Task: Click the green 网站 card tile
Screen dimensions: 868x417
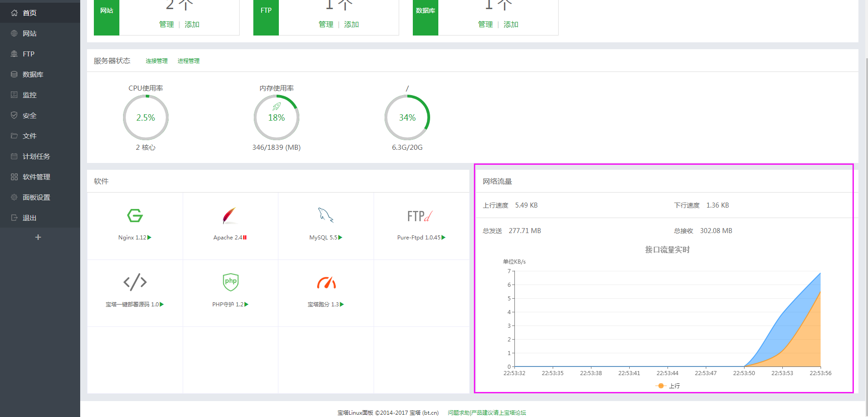Action: point(107,17)
